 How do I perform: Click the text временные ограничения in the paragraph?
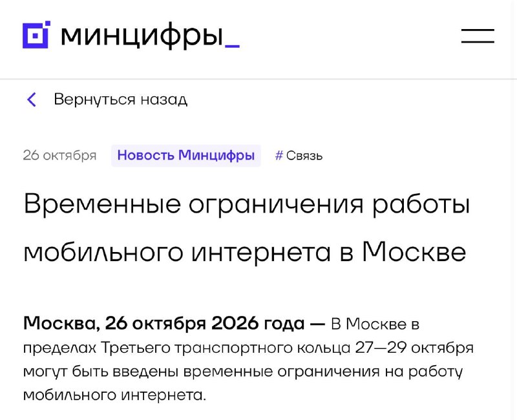[x=282, y=372]
